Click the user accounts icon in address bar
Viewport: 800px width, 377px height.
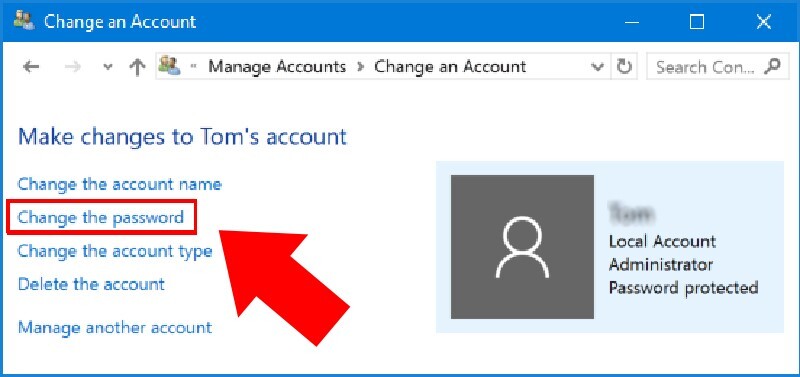169,66
